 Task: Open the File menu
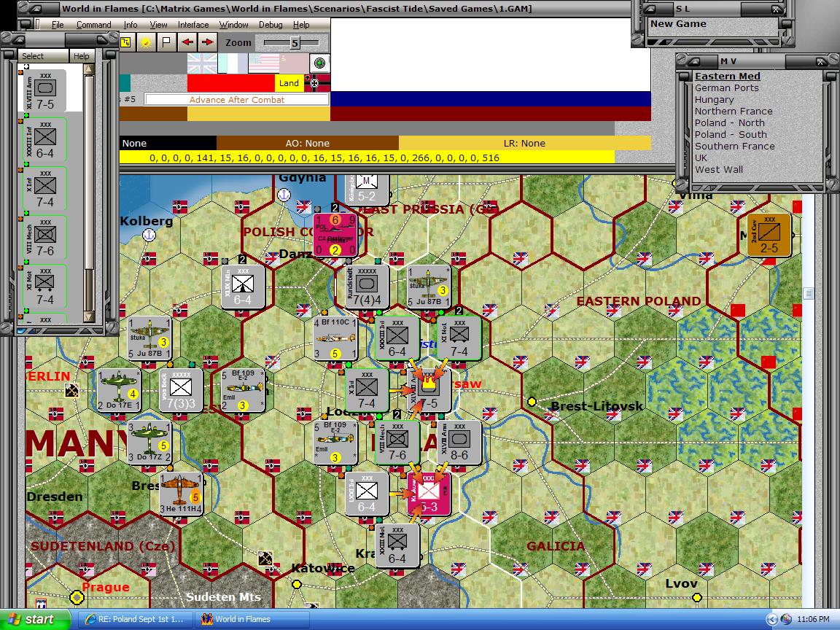(58, 25)
